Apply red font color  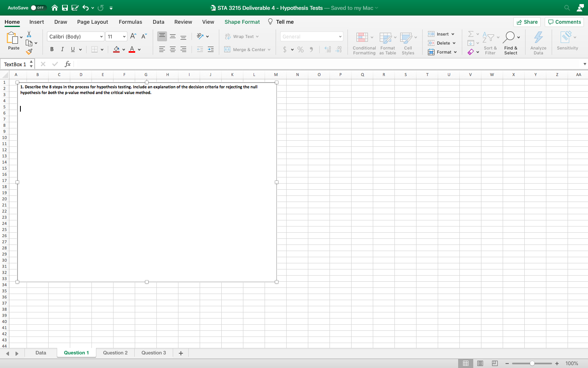point(132,49)
